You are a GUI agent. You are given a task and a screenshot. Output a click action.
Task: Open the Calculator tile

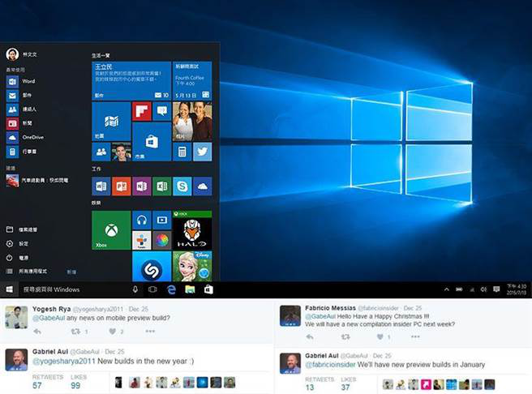(182, 152)
